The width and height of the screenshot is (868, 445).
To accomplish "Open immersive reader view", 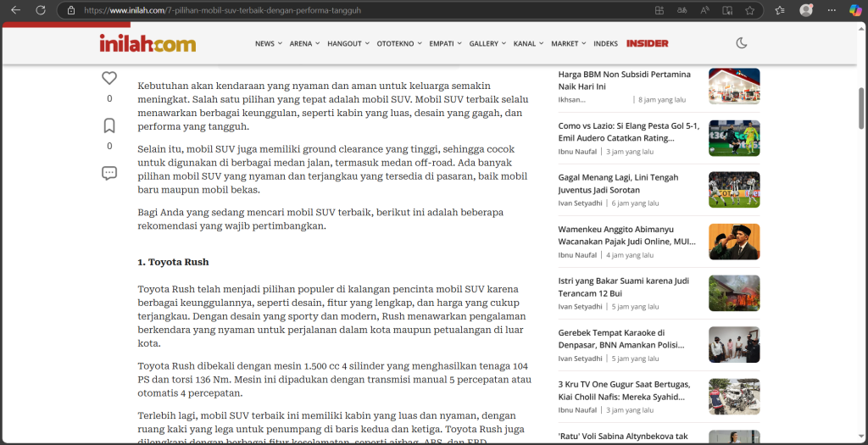I will point(727,10).
